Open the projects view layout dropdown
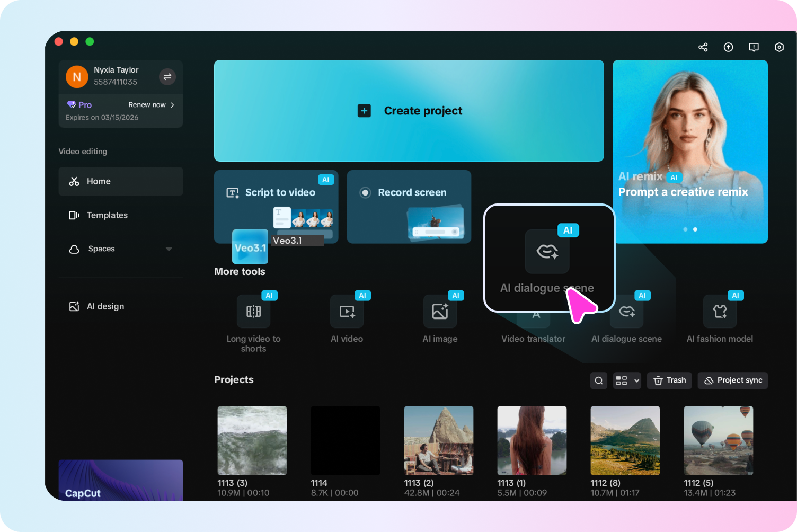The height and width of the screenshot is (532, 797). (627, 380)
